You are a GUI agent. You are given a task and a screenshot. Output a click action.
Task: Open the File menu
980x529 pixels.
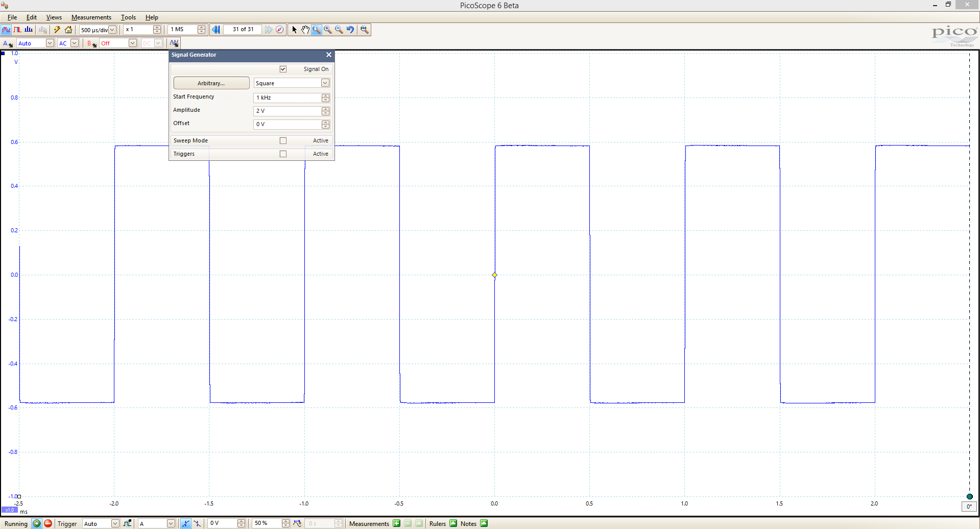pos(12,17)
